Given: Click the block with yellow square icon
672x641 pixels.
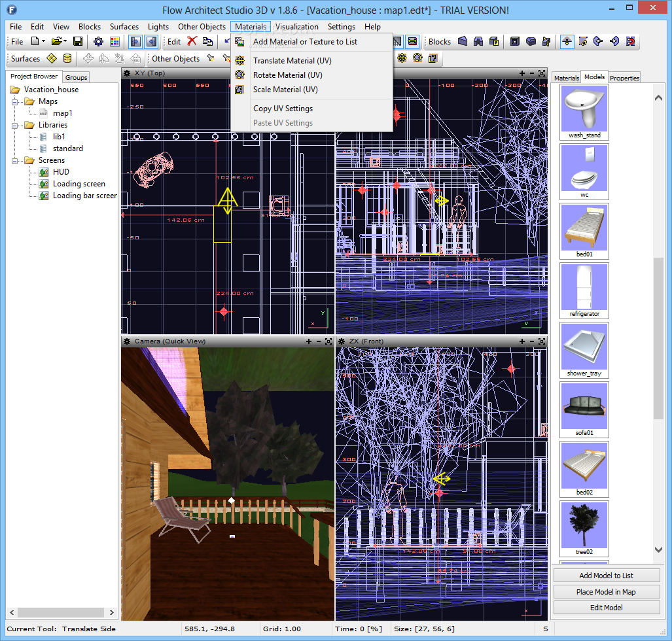Looking at the screenshot, I should [494, 41].
